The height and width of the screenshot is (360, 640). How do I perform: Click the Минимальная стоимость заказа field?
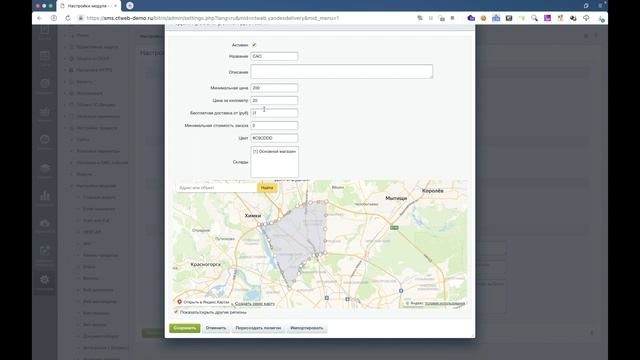274,126
